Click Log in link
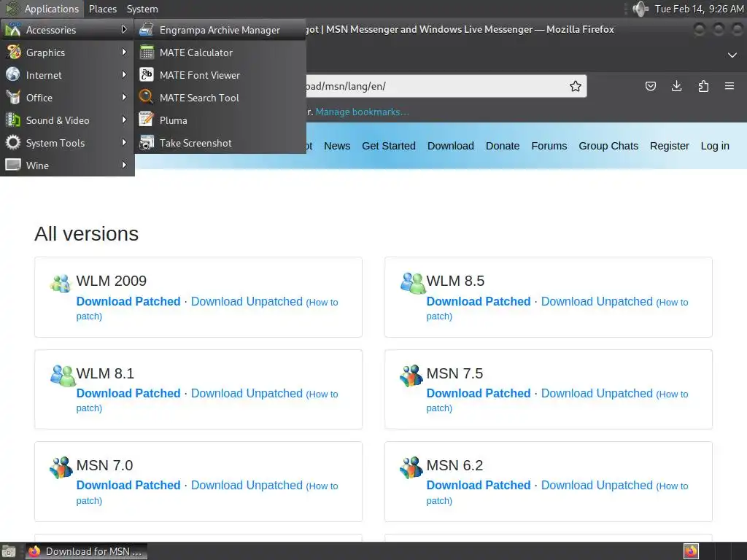 715,146
